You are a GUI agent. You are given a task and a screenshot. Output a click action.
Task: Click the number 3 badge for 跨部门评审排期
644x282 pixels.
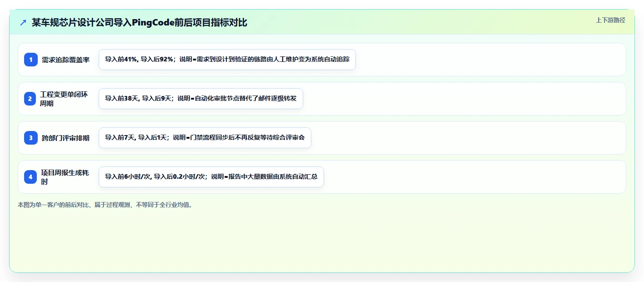click(x=31, y=138)
